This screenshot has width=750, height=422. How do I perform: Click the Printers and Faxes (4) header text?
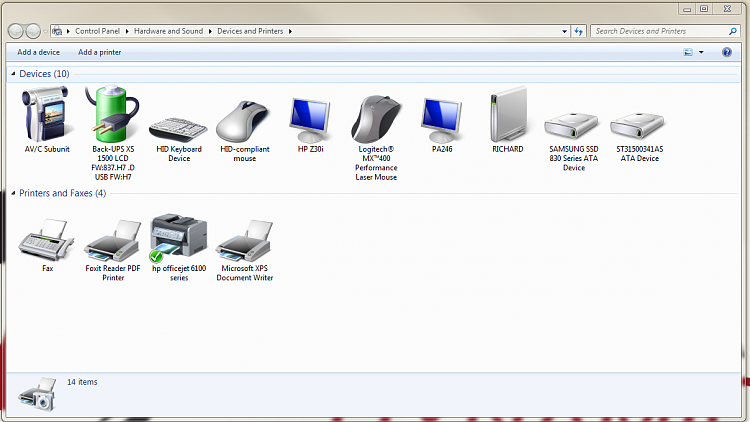click(x=63, y=193)
